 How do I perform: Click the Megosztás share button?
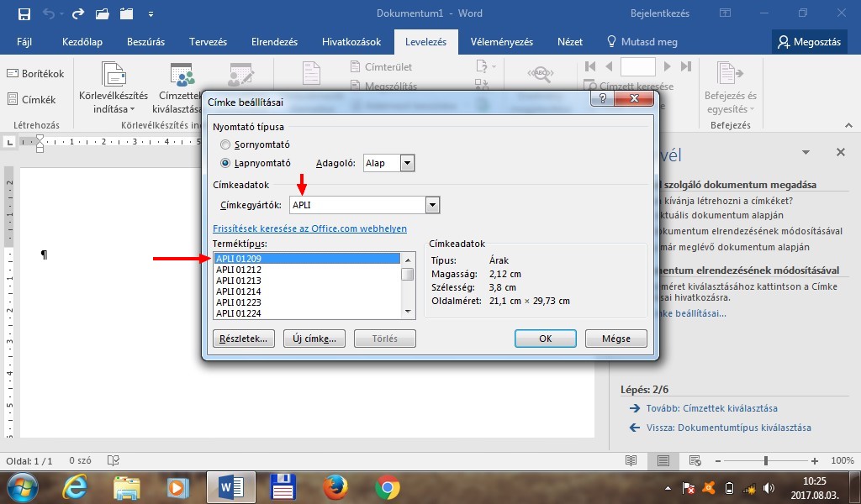click(x=810, y=42)
